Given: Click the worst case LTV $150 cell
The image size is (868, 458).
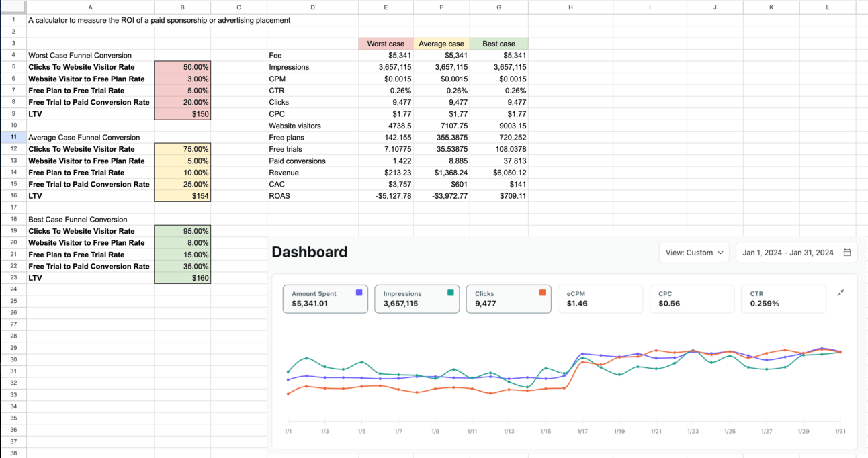Looking at the screenshot, I should (x=182, y=114).
